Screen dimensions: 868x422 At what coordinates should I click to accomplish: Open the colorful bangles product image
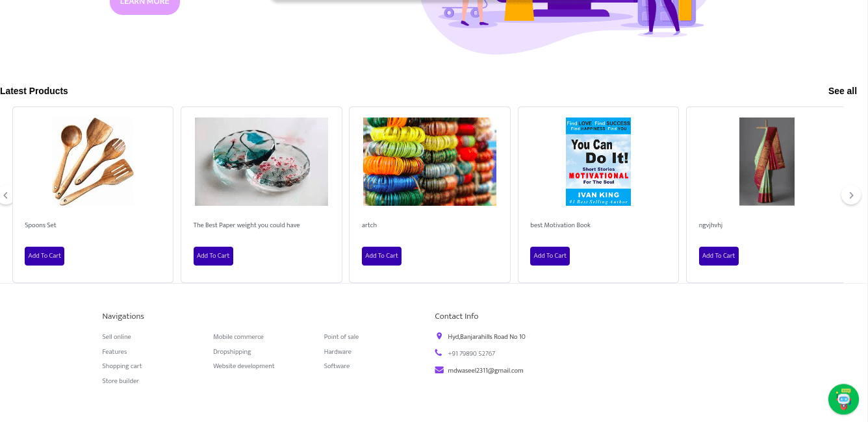point(429,162)
